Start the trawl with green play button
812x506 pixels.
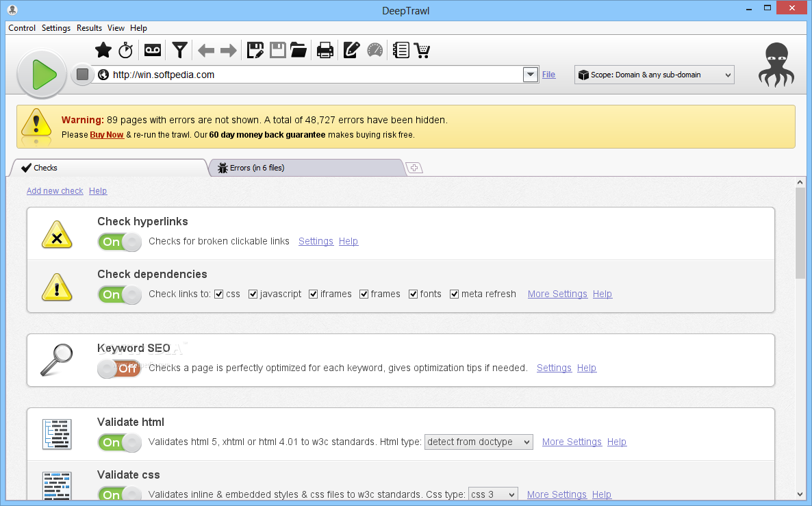[42, 75]
